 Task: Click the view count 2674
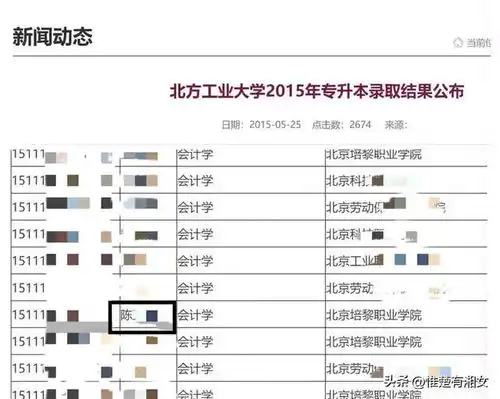coord(360,125)
